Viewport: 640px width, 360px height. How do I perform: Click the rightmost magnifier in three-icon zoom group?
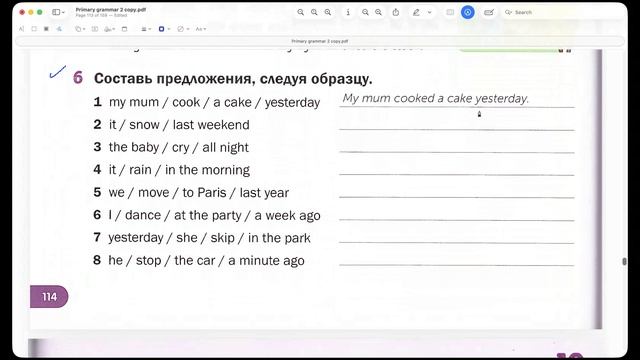pos(328,12)
